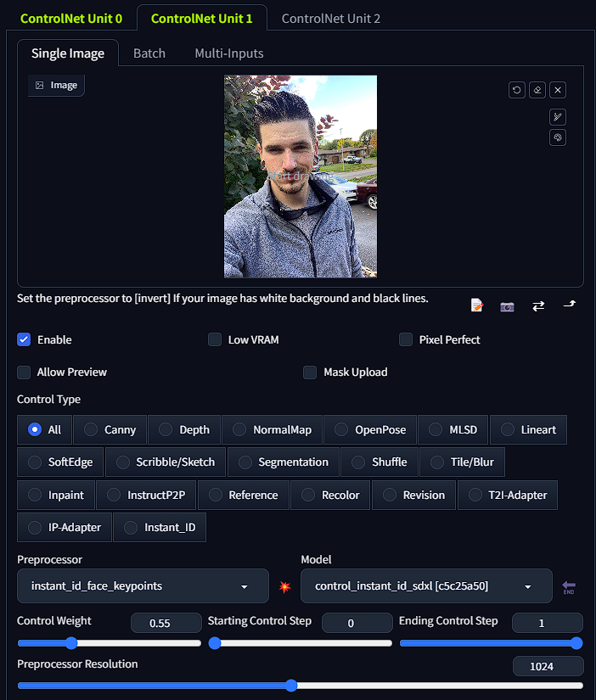Choose T2I-Adapter control type
This screenshot has width=596, height=700.
[508, 495]
